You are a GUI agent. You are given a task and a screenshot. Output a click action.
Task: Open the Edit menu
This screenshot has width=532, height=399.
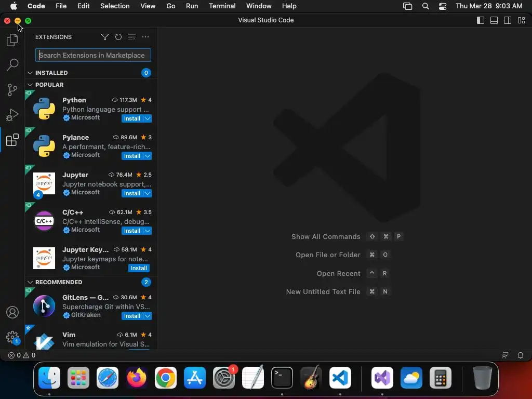point(83,6)
